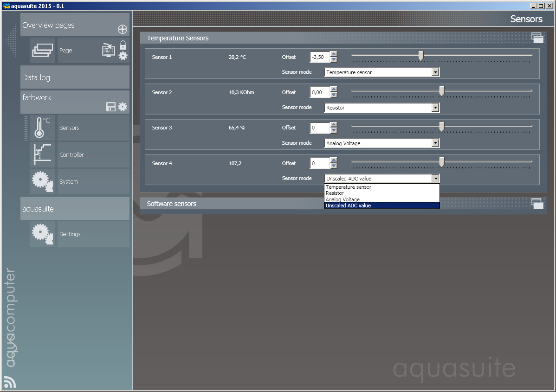This screenshot has width=556, height=392.
Task: Click the System gears icon
Action: point(43,181)
